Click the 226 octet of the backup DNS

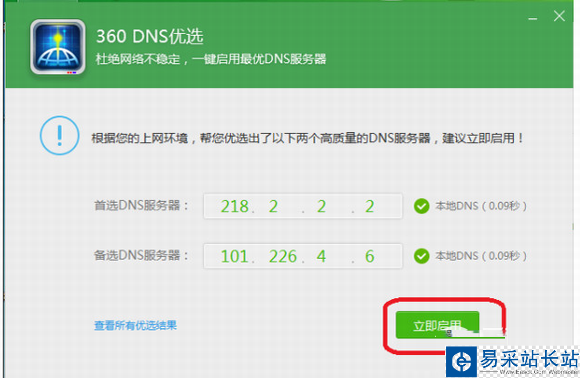[x=283, y=256]
